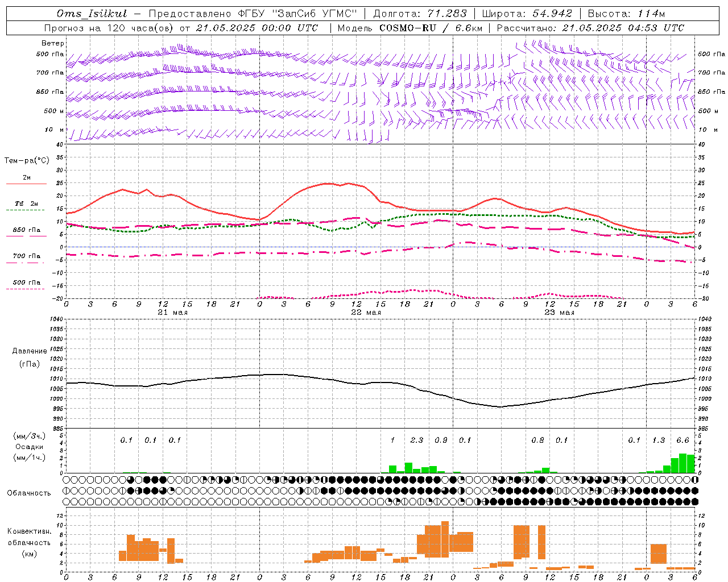The width and height of the screenshot is (728, 582).
Task: Click the 2.3 precipitation amount value
Action: (417, 440)
